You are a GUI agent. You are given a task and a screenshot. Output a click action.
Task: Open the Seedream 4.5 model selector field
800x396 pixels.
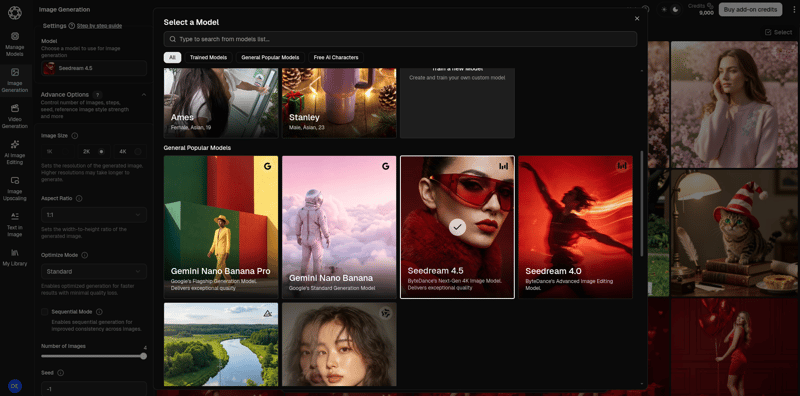94,68
